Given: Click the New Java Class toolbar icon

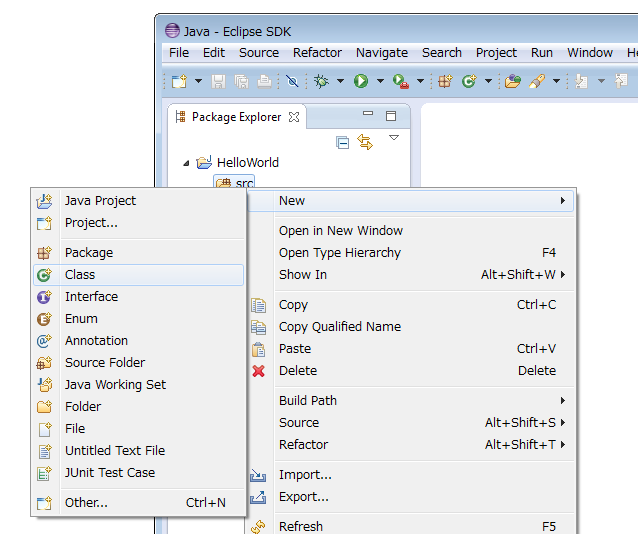Looking at the screenshot, I should (469, 81).
